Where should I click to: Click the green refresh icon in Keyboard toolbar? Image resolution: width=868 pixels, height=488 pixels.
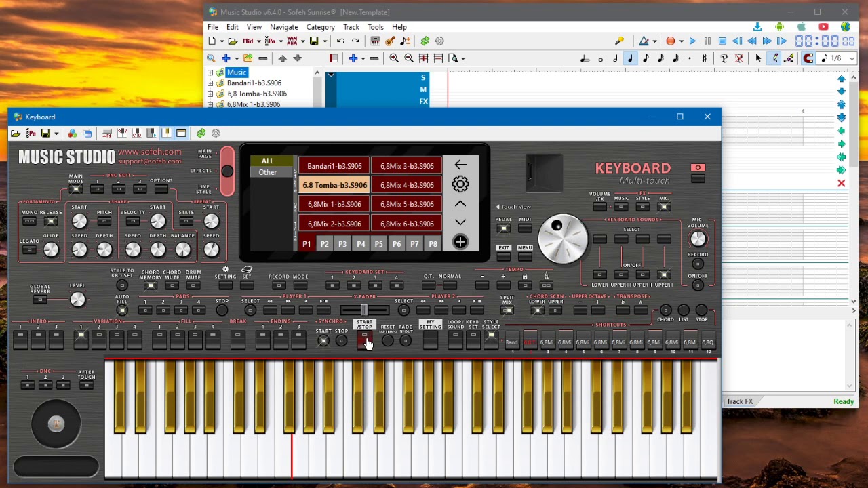[x=201, y=134]
